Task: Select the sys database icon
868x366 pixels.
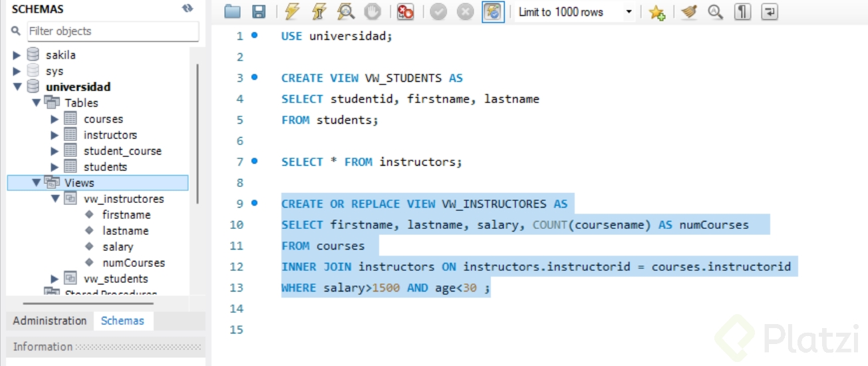Action: coord(33,71)
